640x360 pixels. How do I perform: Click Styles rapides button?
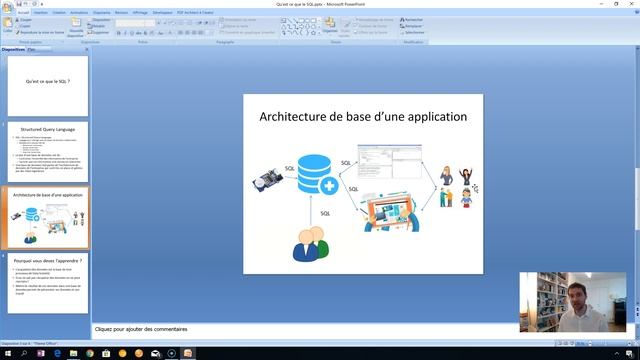(x=345, y=27)
